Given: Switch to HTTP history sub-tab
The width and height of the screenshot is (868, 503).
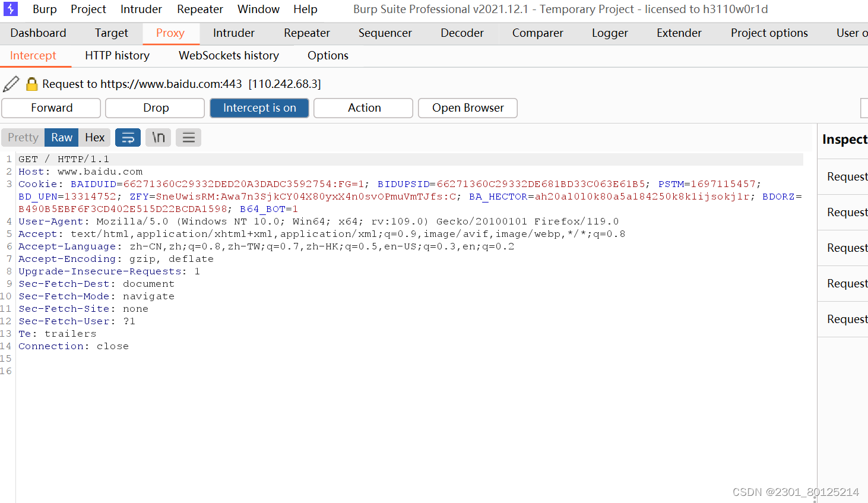Looking at the screenshot, I should coord(118,55).
